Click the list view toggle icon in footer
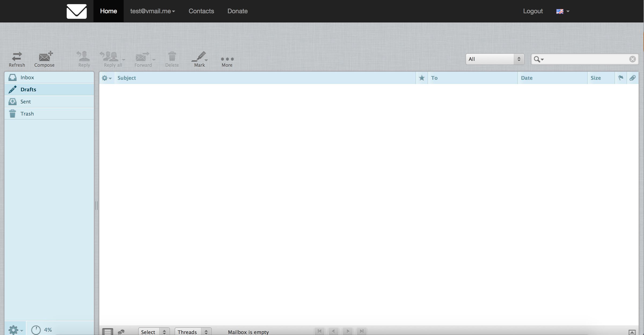The image size is (644, 335). coord(107,332)
